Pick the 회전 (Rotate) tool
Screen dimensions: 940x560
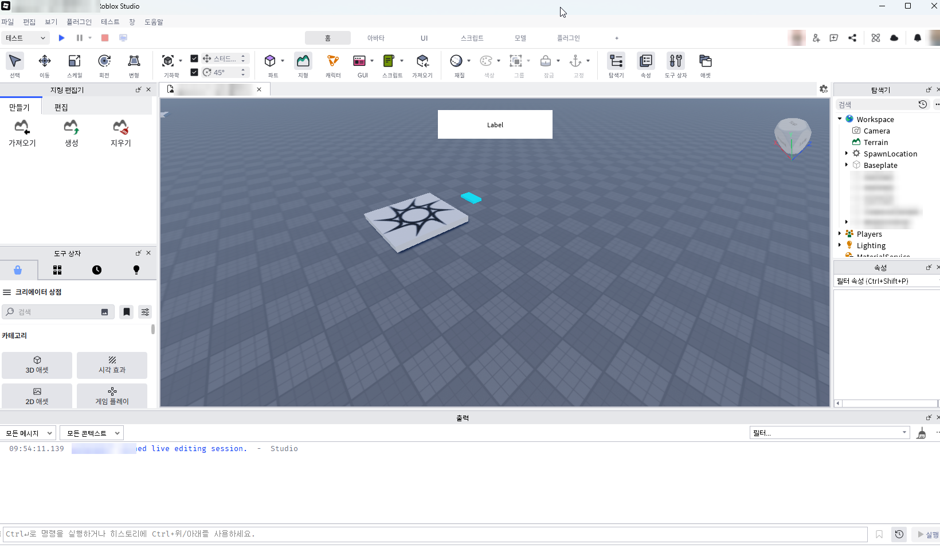pyautogui.click(x=104, y=65)
